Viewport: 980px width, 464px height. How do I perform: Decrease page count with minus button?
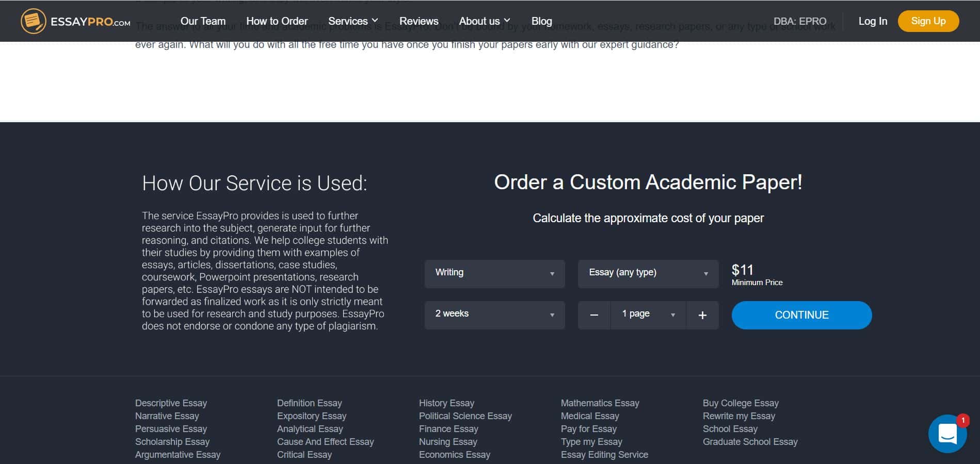coord(594,315)
